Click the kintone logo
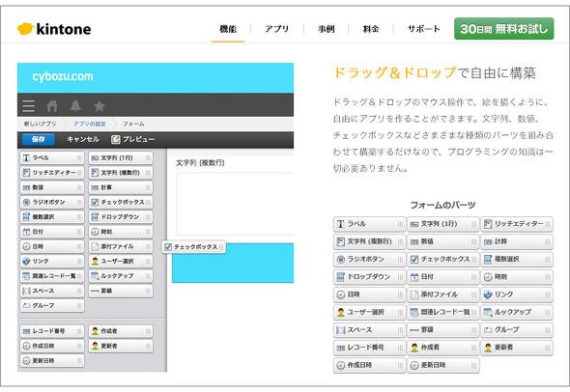This screenshot has width=570, height=392. pyautogui.click(x=54, y=29)
